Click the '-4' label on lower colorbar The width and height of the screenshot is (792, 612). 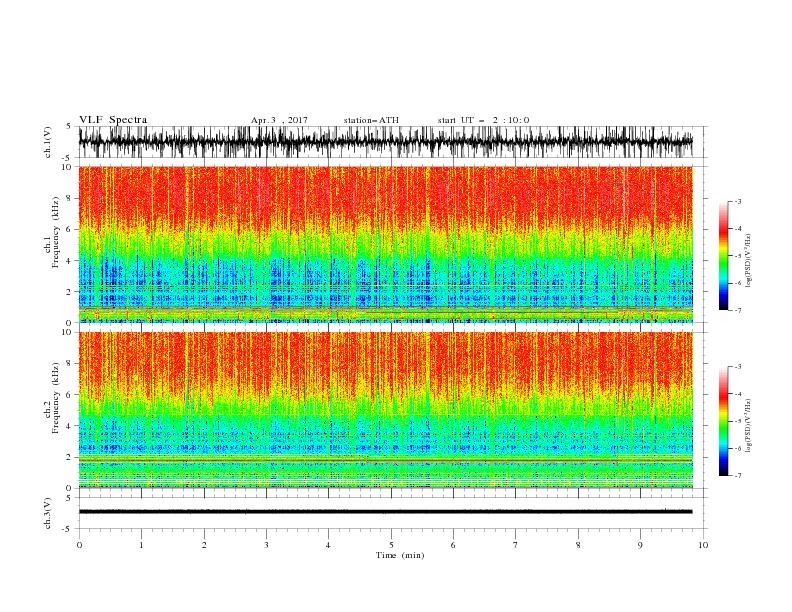737,394
